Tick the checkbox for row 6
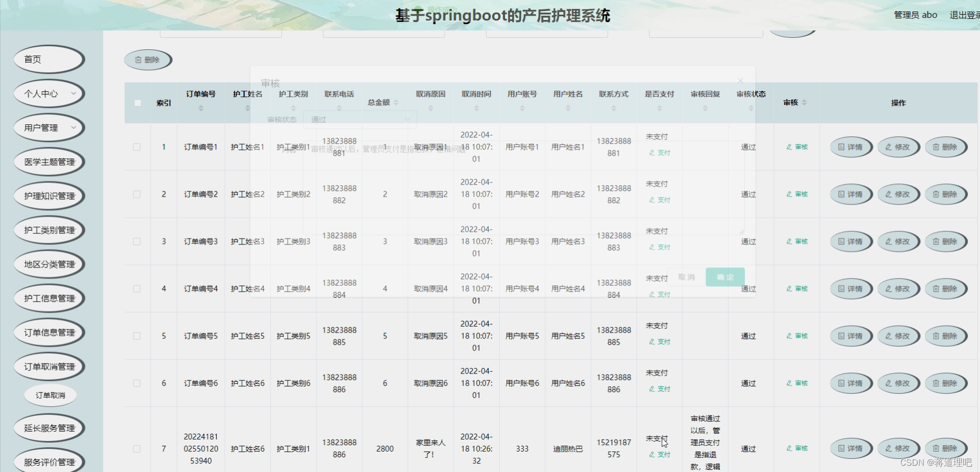This screenshot has width=980, height=472. [136, 383]
